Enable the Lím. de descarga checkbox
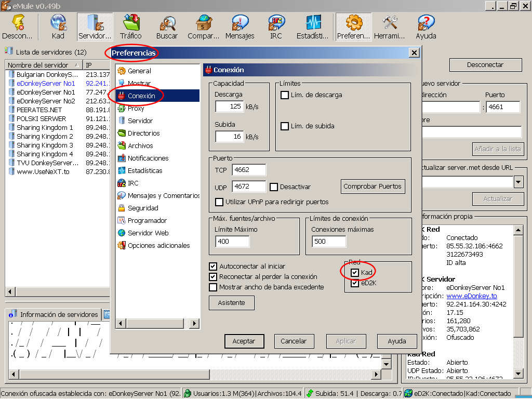532x399 pixels. pos(285,95)
